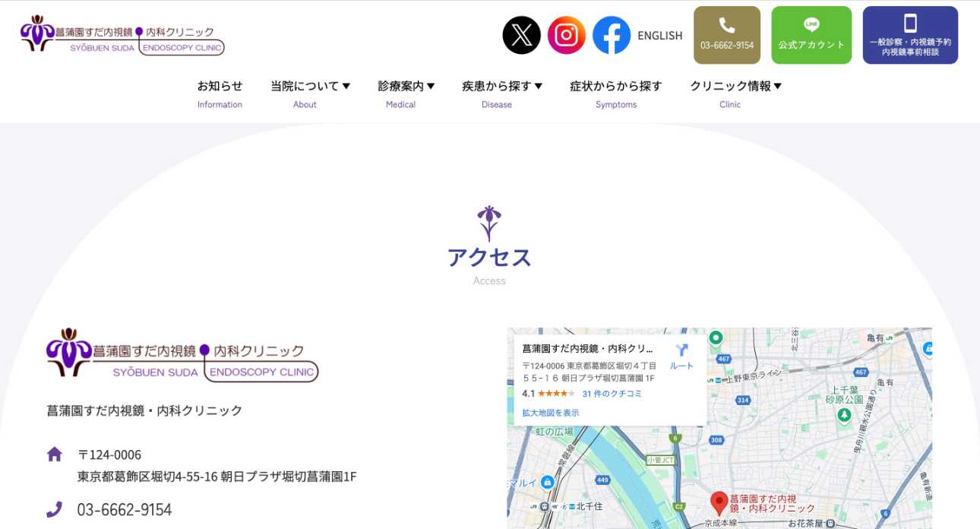Select the postal code 〒124-0006 text
The height and width of the screenshot is (529, 980).
click(109, 455)
